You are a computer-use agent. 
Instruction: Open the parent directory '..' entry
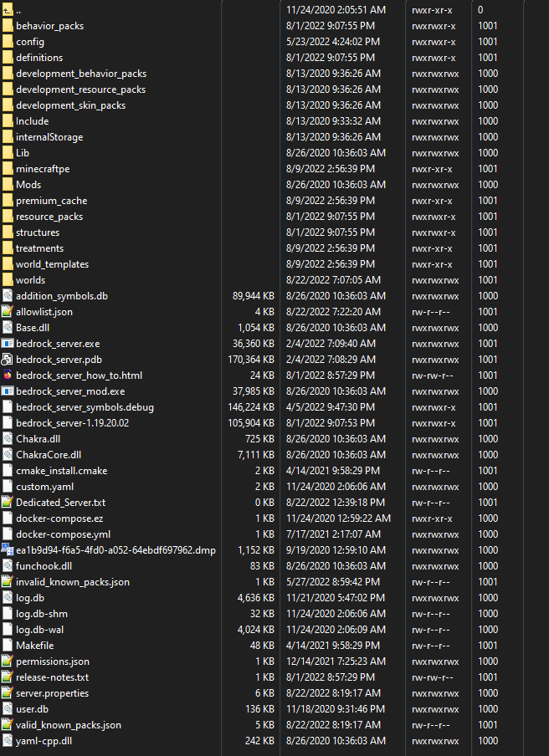[18, 10]
